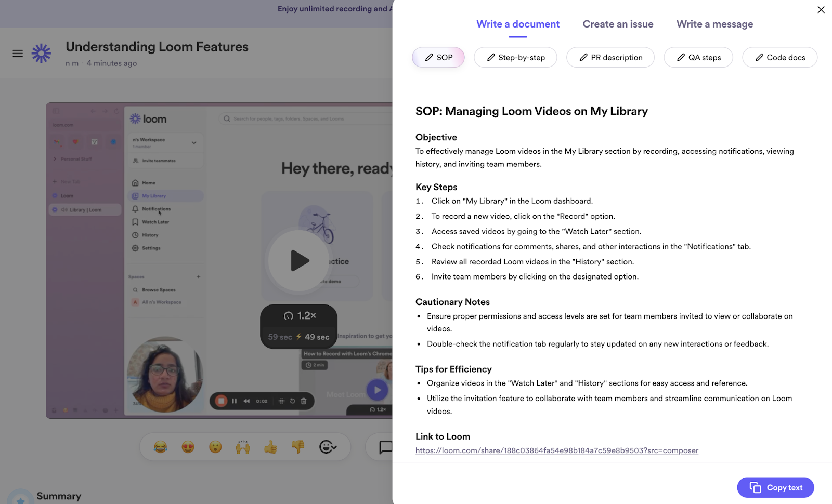The width and height of the screenshot is (832, 504).
Task: Play the video with center play button
Action: 299,260
